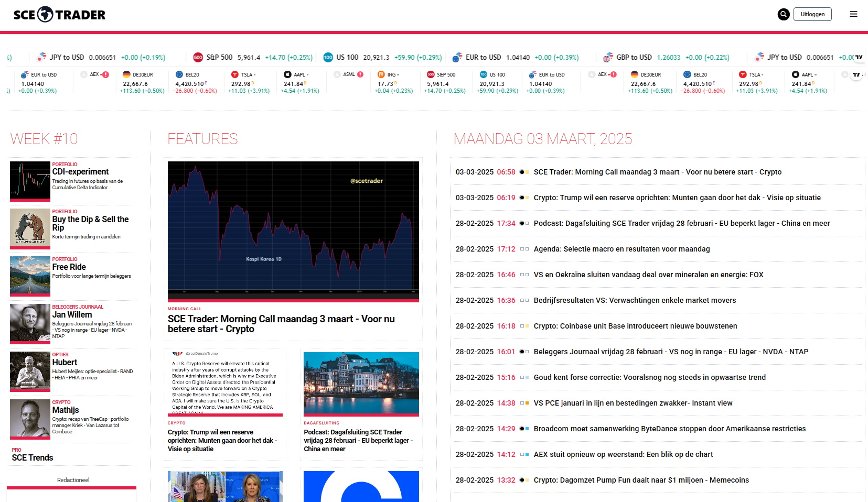868x502 pixels.
Task: Open SCE Trends under PRO
Action: (x=32, y=457)
